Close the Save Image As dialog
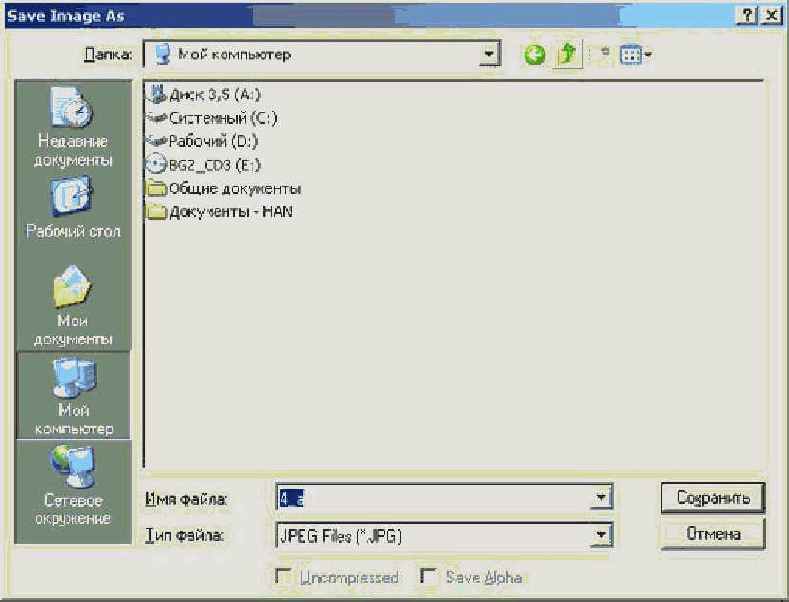Viewport: 789px width, 602px height. [770, 16]
